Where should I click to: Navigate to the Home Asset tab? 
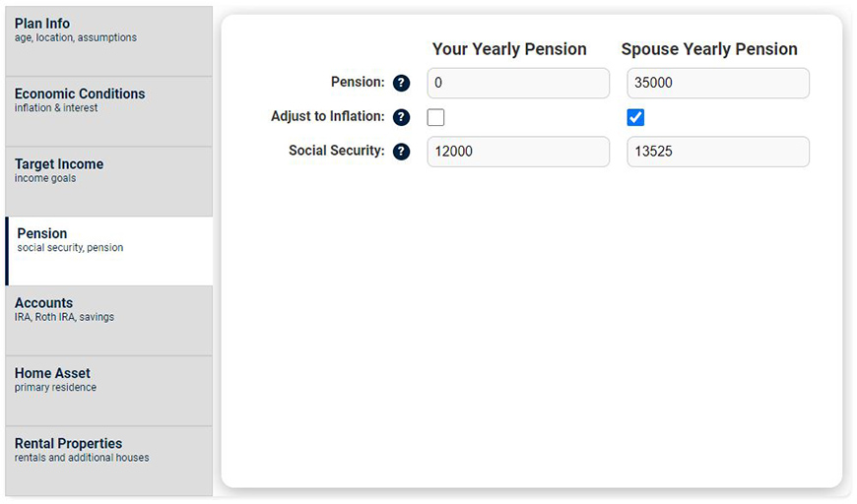108,391
